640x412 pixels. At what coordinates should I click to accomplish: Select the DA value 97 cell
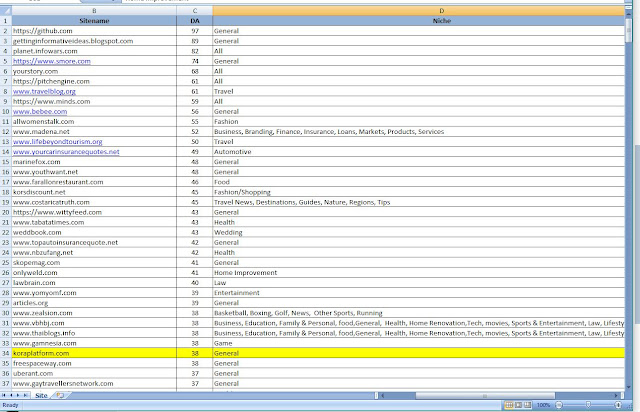195,31
